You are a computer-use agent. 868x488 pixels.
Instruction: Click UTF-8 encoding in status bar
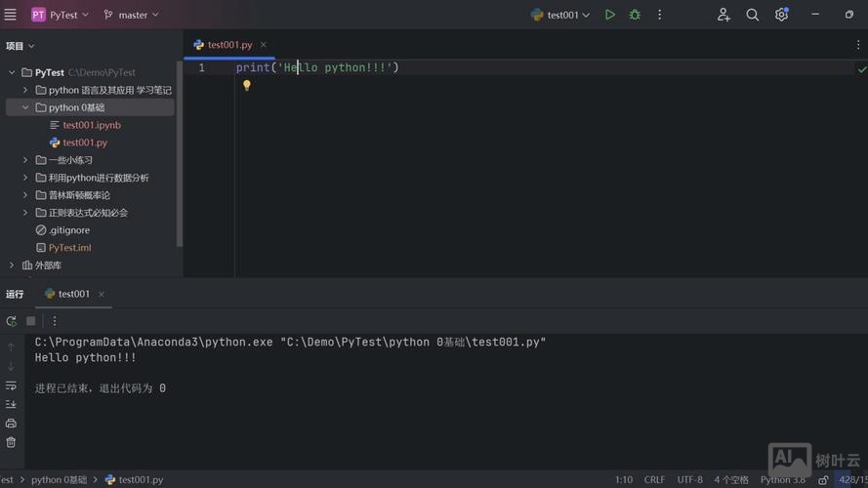coord(689,479)
